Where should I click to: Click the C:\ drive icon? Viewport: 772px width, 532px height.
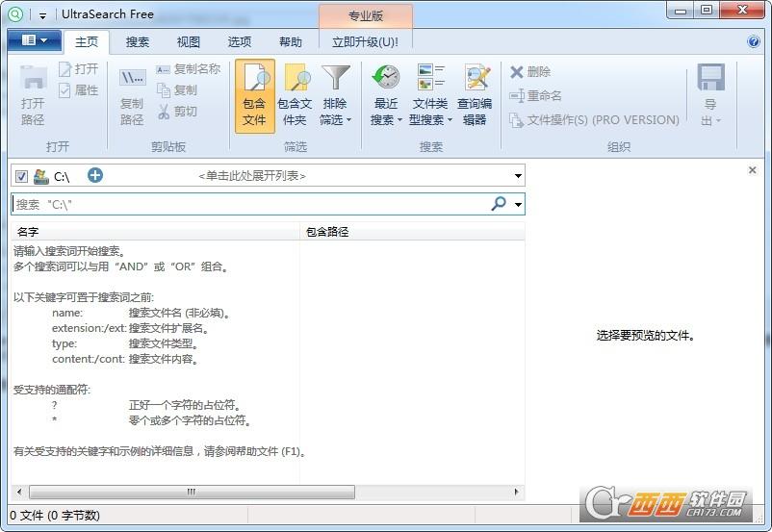pyautogui.click(x=40, y=176)
